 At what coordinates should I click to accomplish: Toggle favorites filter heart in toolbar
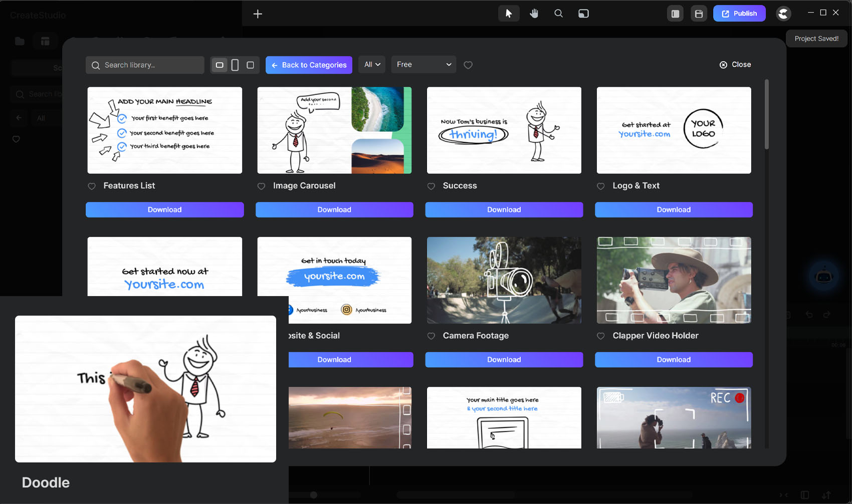tap(468, 65)
